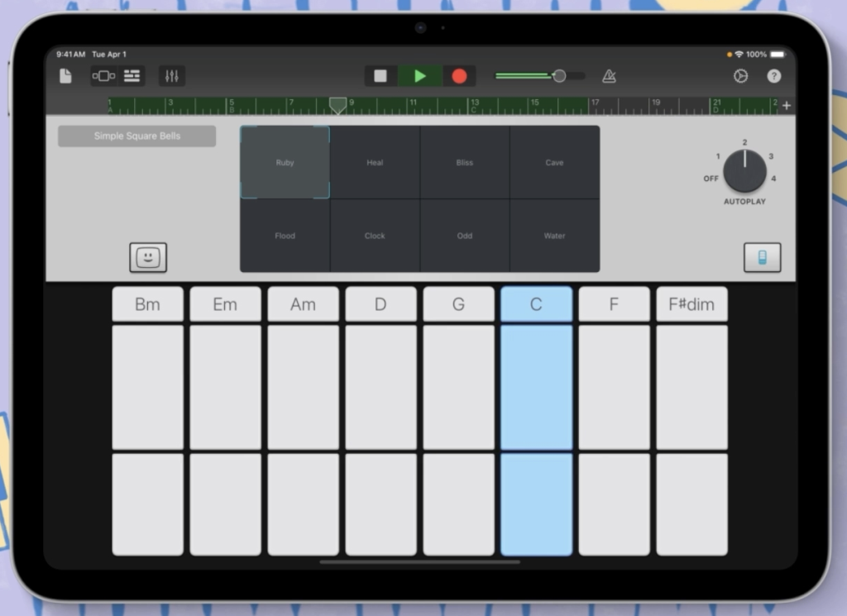Click the playhead marker on the ruler
This screenshot has width=847, height=616.
[x=337, y=105]
